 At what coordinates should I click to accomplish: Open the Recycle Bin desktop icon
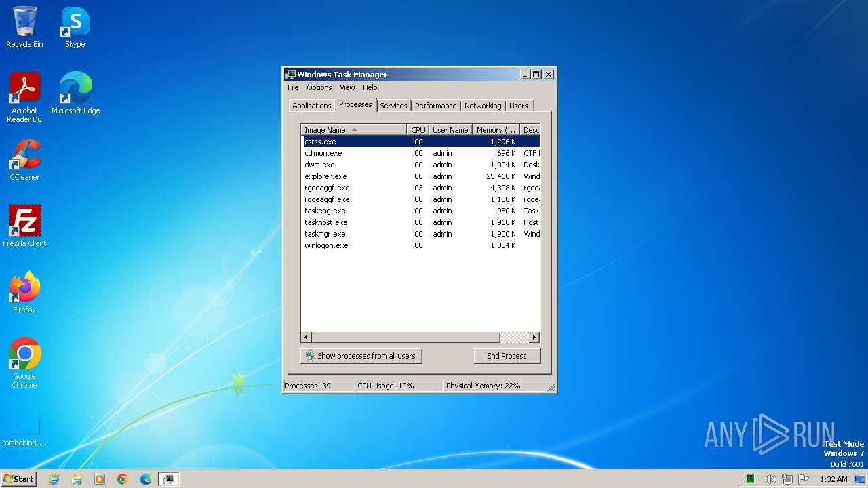tap(24, 27)
